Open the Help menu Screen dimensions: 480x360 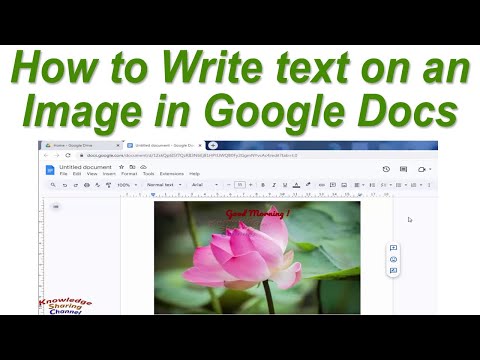coord(194,174)
